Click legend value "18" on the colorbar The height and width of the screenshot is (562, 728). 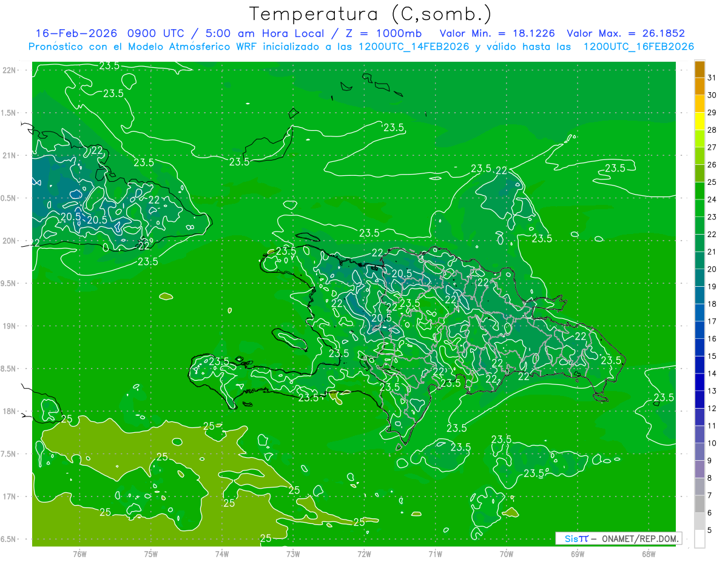point(712,304)
